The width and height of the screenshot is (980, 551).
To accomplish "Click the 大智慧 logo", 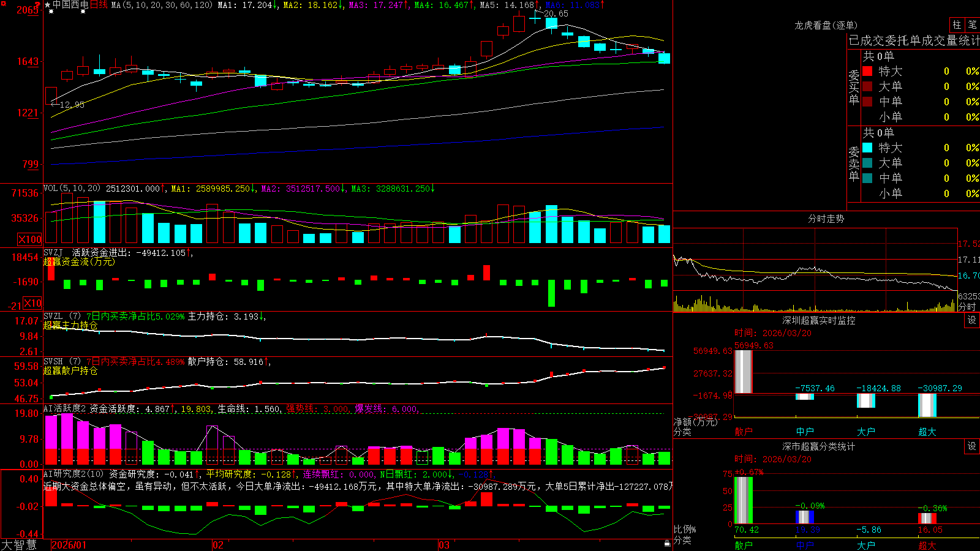I will pyautogui.click(x=19, y=545).
